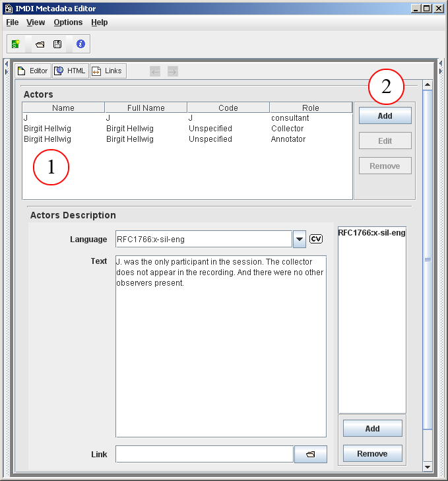448x481 pixels.
Task: Click the CV controlled vocabulary icon
Action: pos(316,239)
